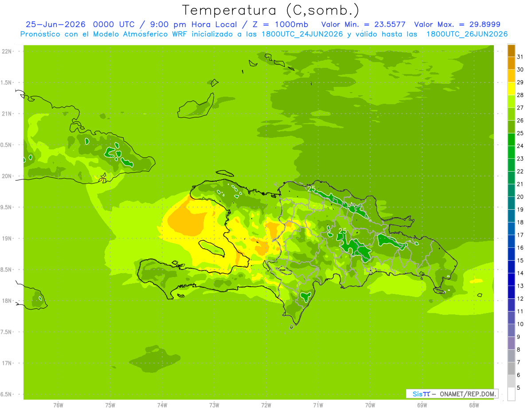Pick the olive-green swatch between 25 and 26
Image resolution: width=532 pixels, height=411 pixels.
coord(511,127)
